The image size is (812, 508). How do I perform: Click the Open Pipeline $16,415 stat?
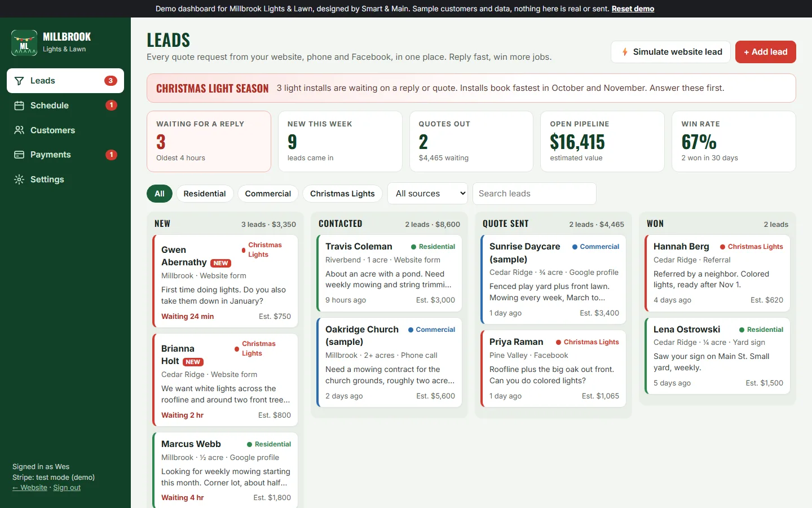click(x=603, y=141)
